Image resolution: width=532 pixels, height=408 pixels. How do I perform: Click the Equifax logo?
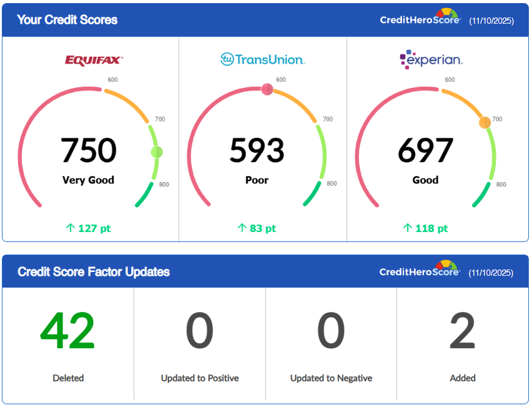(x=94, y=60)
